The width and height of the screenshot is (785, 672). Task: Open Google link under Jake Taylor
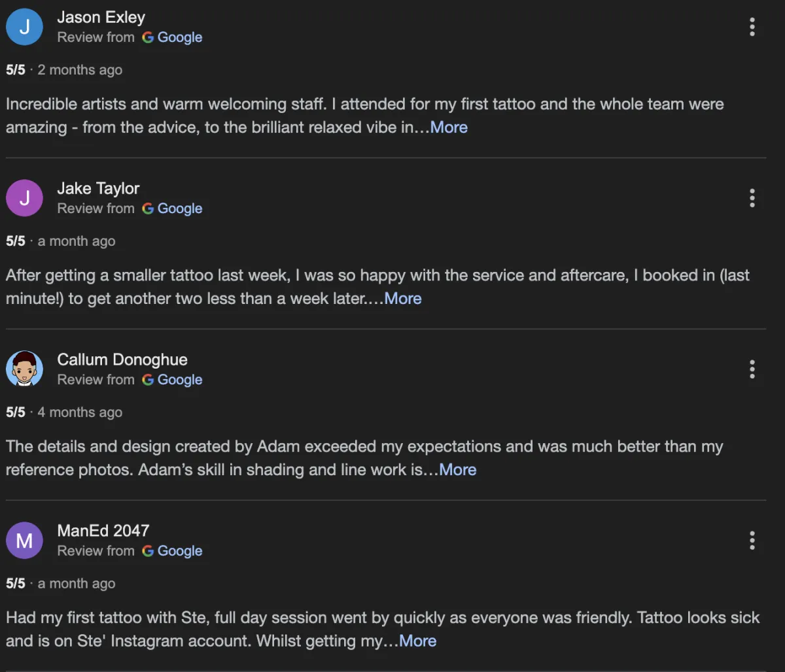173,209
